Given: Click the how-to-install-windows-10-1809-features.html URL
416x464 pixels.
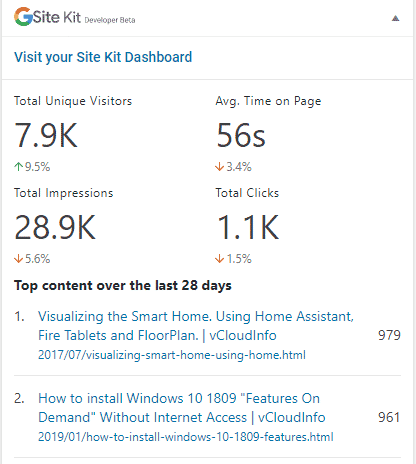Looking at the screenshot, I should (186, 437).
